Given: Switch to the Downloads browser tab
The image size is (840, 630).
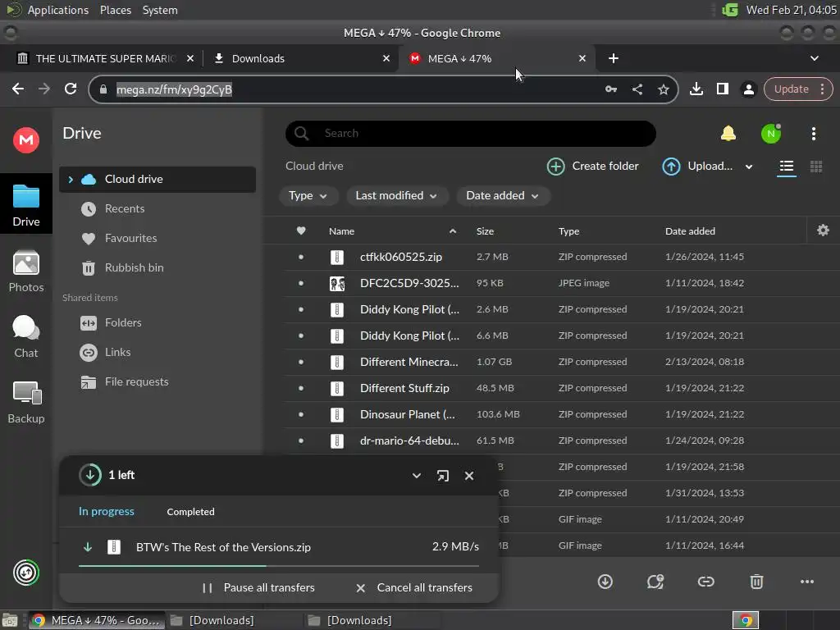Looking at the screenshot, I should [x=302, y=58].
